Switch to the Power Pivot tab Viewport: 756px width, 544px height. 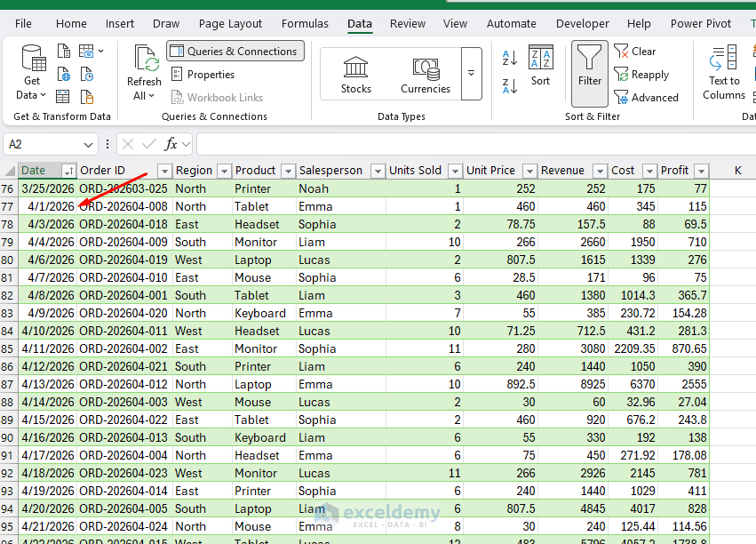click(701, 23)
